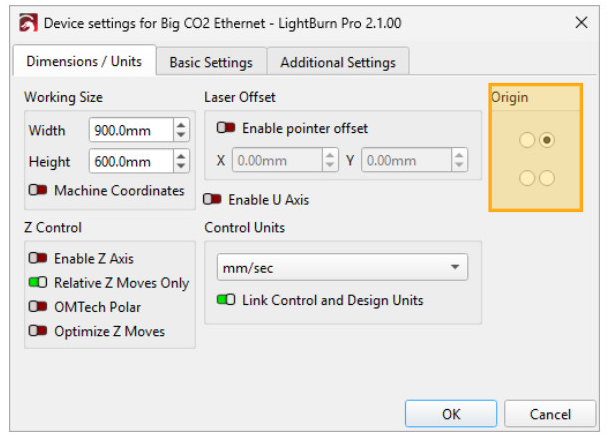Toggle the OMTech Polar switch
This screenshot has height=438, width=608.
[x=39, y=307]
